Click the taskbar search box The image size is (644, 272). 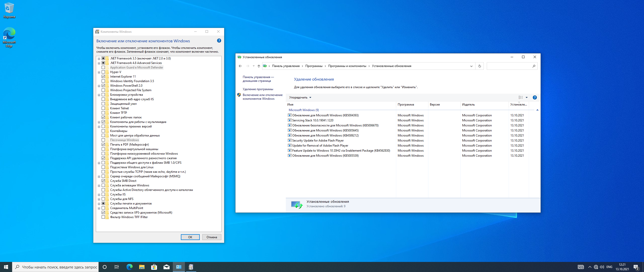pos(55,267)
